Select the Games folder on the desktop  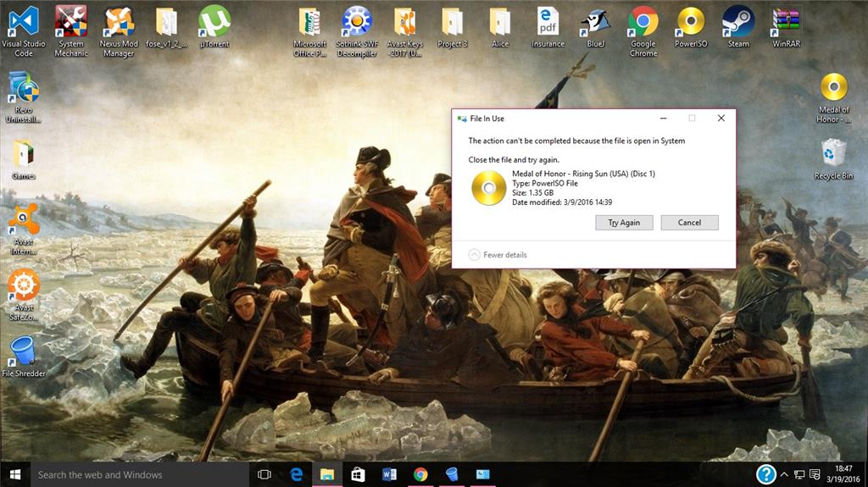pyautogui.click(x=23, y=159)
